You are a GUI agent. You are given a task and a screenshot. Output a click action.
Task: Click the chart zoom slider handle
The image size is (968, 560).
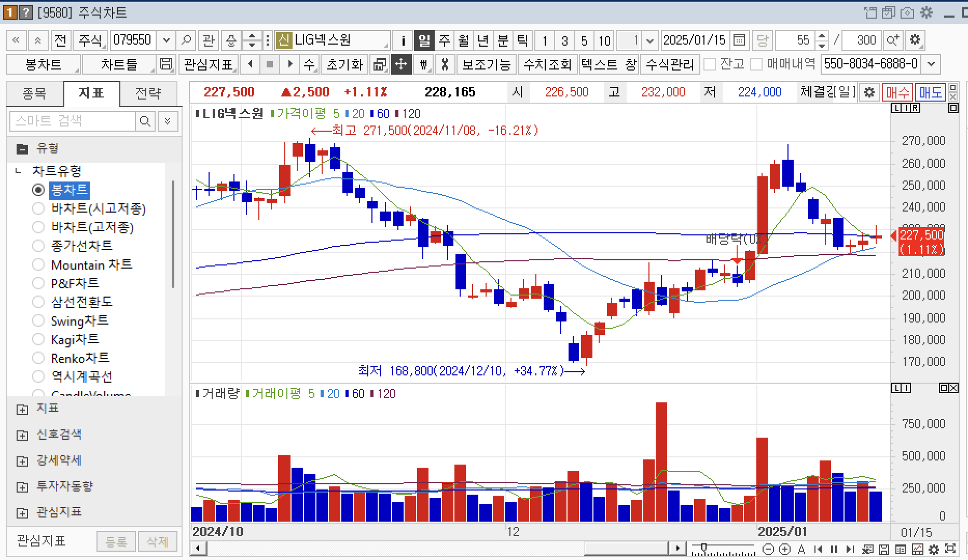pos(703,548)
